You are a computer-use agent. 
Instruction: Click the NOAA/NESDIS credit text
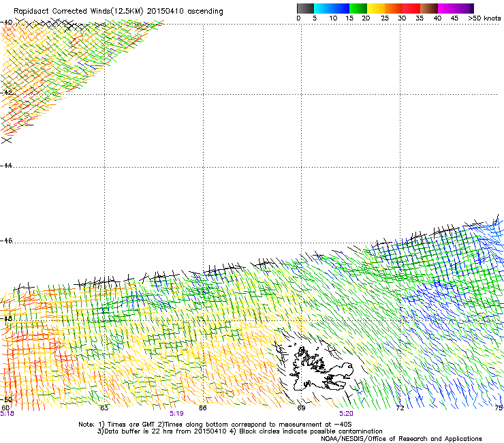pyautogui.click(x=401, y=439)
